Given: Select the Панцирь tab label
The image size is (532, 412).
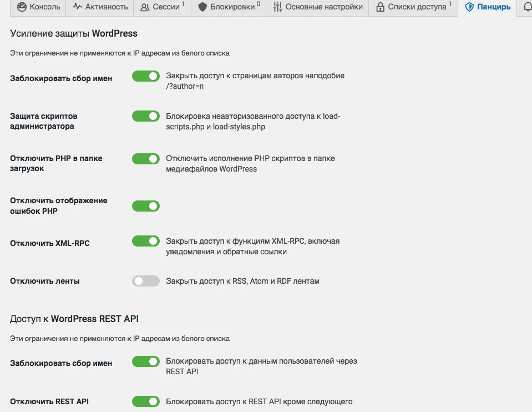Looking at the screenshot, I should [494, 7].
